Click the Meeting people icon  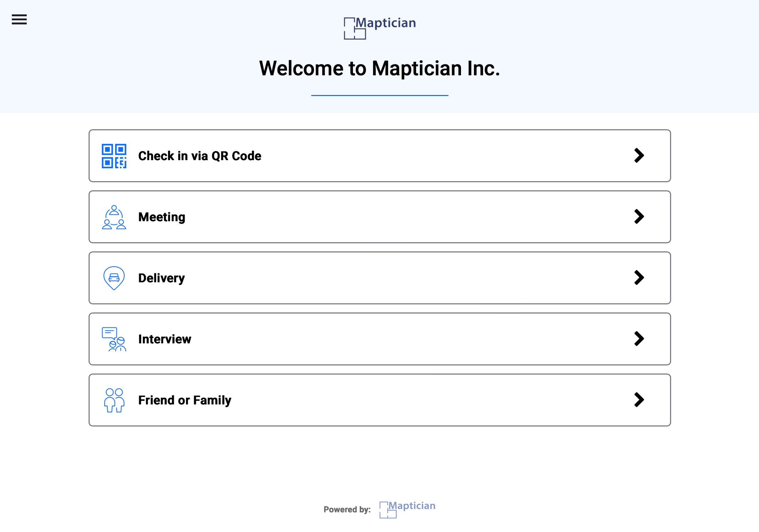point(114,217)
